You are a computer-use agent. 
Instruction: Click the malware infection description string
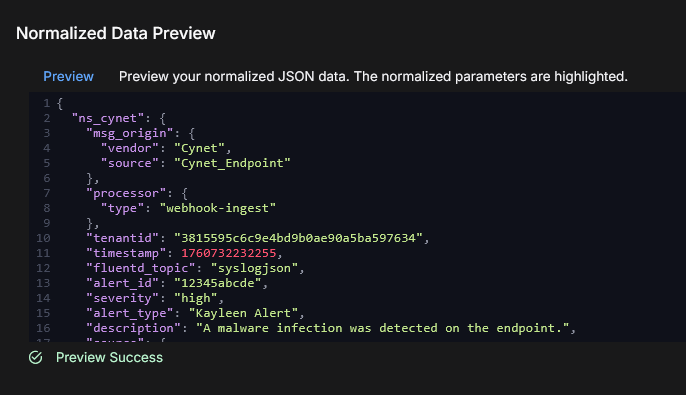382,328
